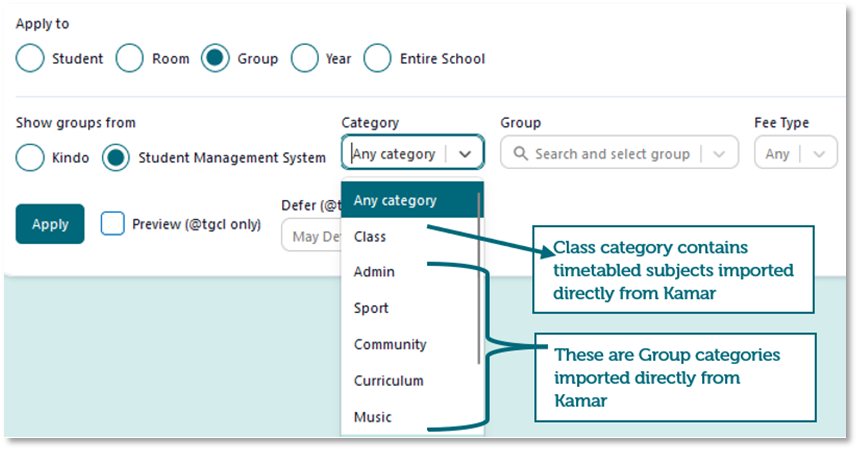The image size is (859, 451).
Task: Tick the Preview (@tgcl only) checkbox
Action: coord(112,224)
